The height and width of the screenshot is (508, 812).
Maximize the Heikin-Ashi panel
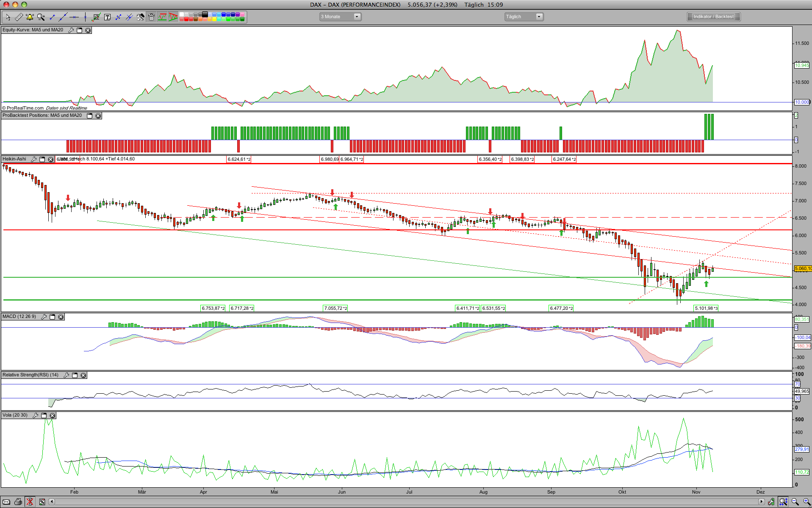point(42,159)
